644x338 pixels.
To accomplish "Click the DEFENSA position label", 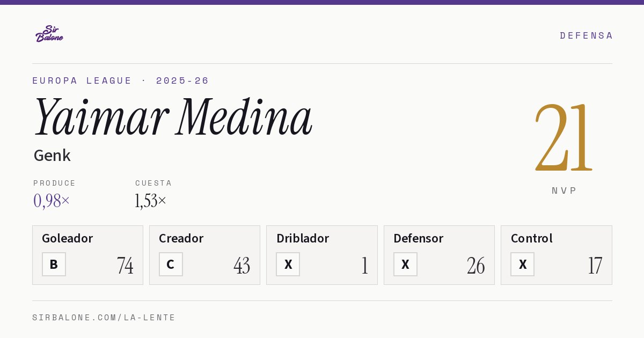I will (586, 35).
